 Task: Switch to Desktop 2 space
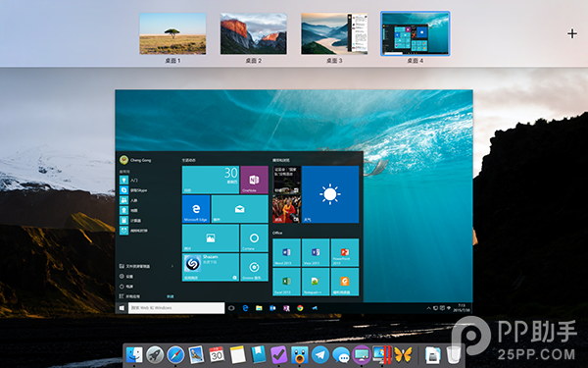(254, 33)
